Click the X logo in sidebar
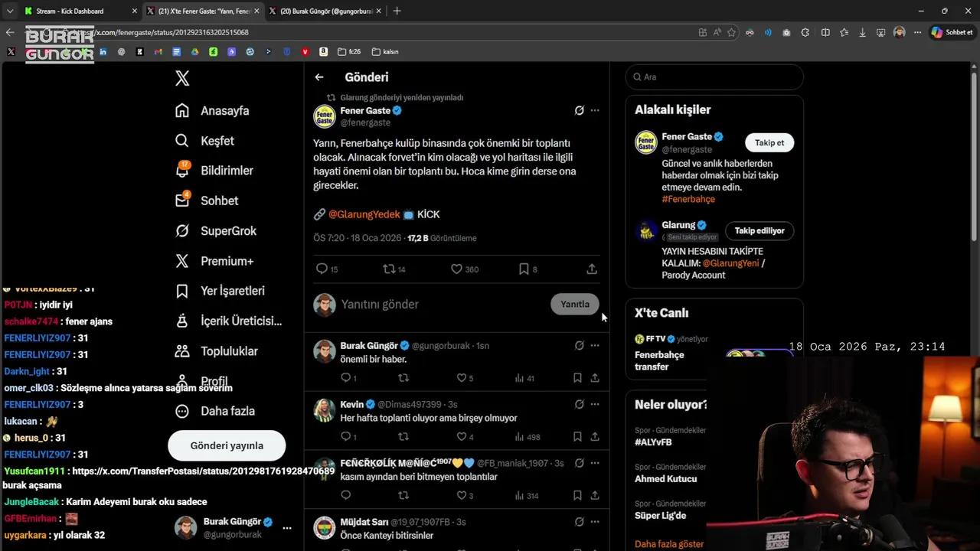 pos(182,78)
